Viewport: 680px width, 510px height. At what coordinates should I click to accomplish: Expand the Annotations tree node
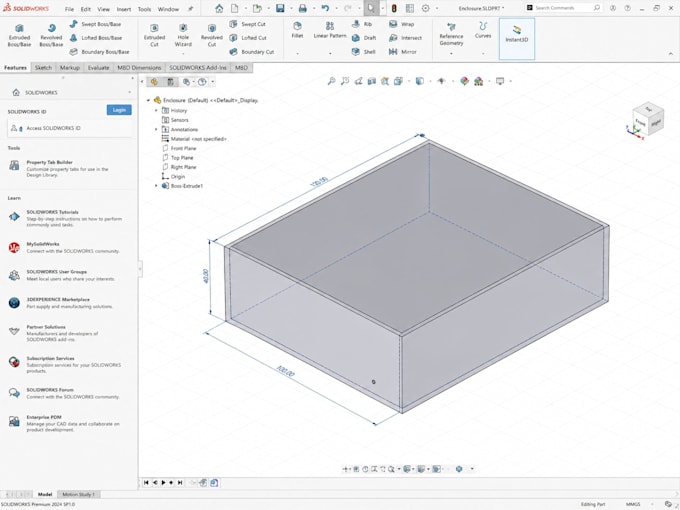point(157,129)
